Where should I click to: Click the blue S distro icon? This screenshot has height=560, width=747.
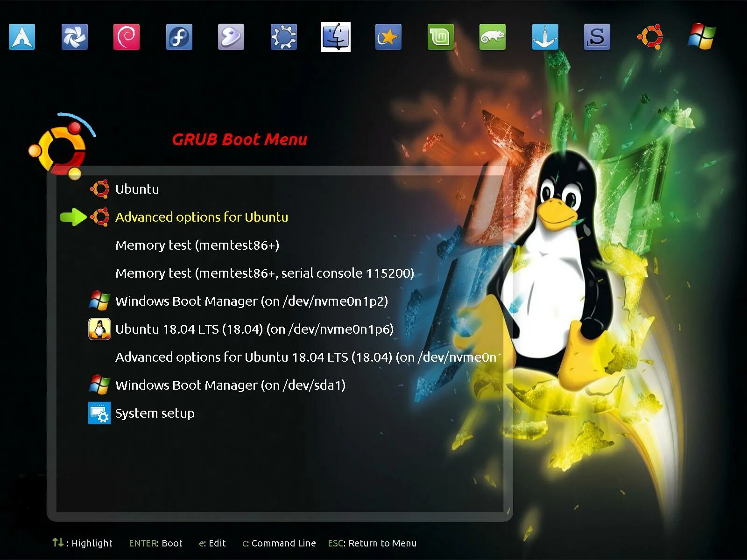click(x=597, y=37)
